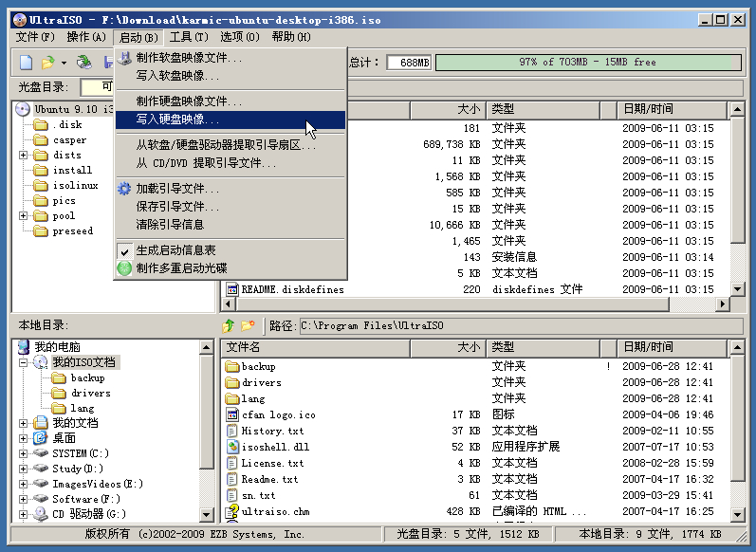
Task: Open the dropdown arrow beside the Open icon
Action: (64, 63)
